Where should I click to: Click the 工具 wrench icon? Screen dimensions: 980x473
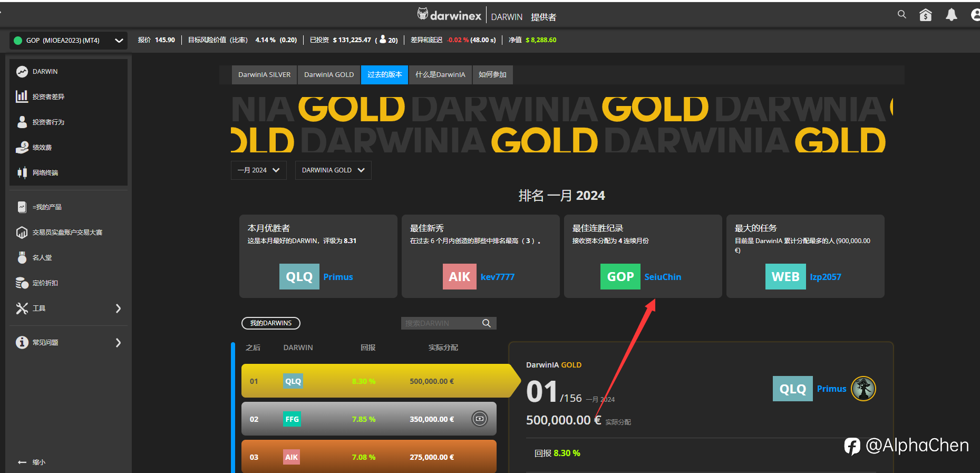click(22, 308)
